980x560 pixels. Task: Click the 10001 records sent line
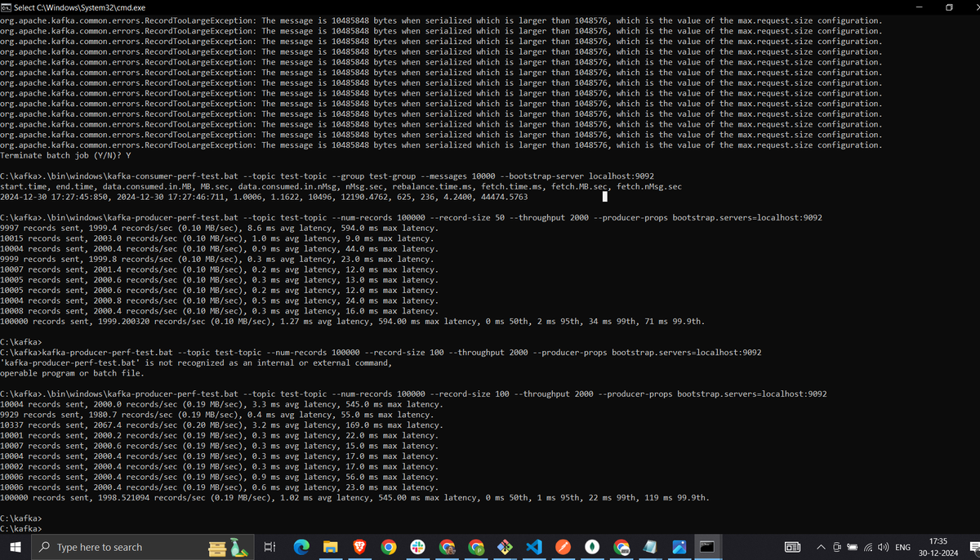point(219,435)
